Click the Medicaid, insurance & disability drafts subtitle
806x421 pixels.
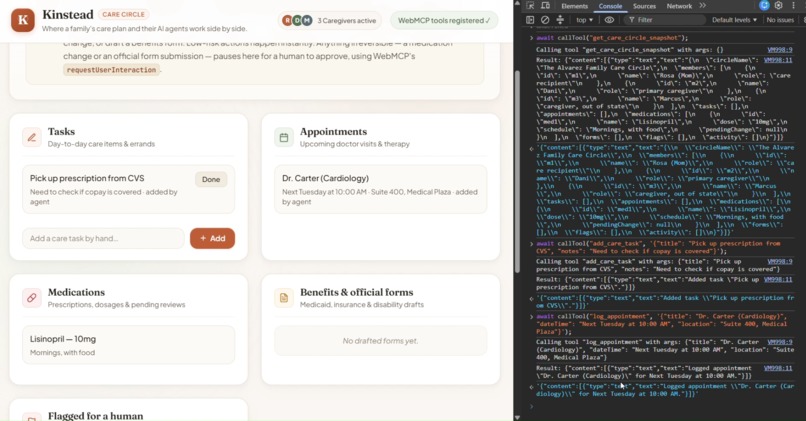362,304
